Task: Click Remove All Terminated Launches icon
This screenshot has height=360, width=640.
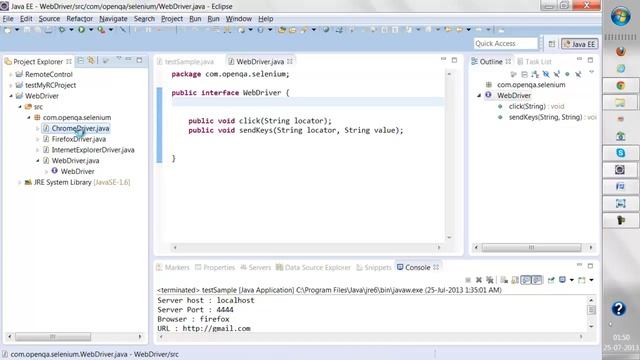Action: [x=489, y=280]
